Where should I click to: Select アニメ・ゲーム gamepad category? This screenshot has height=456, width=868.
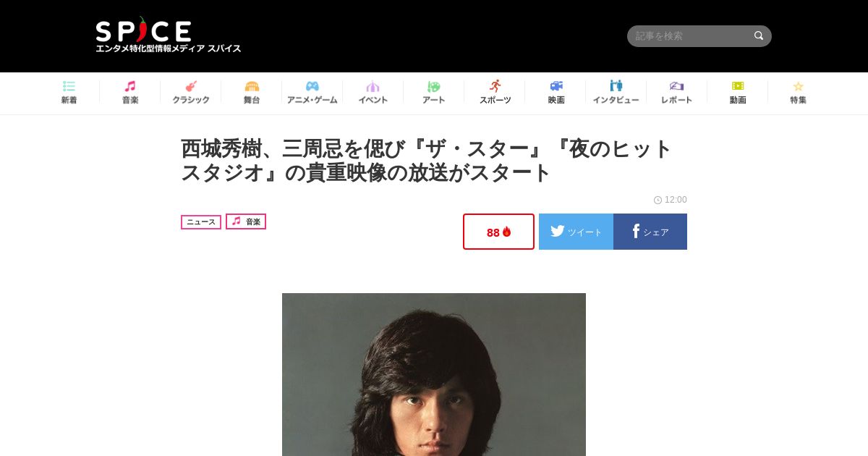click(x=312, y=93)
